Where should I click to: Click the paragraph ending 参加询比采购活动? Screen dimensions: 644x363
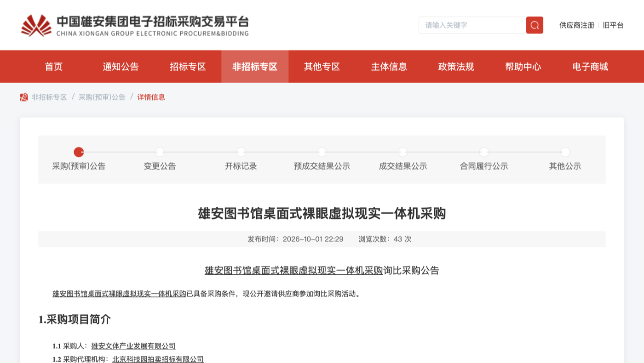207,294
